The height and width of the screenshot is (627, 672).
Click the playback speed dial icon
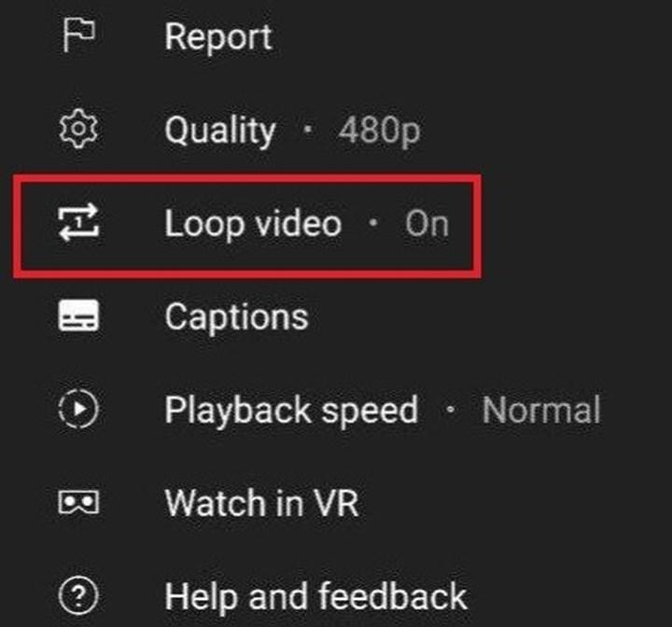click(x=77, y=410)
